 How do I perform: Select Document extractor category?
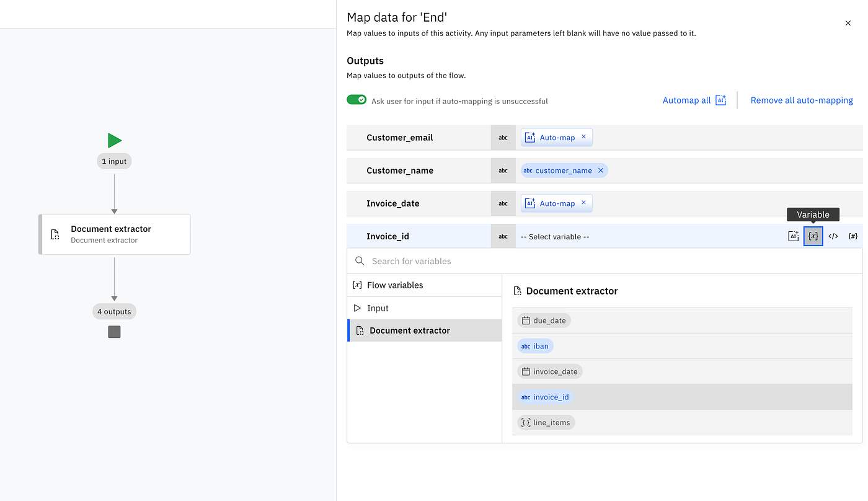(x=424, y=330)
